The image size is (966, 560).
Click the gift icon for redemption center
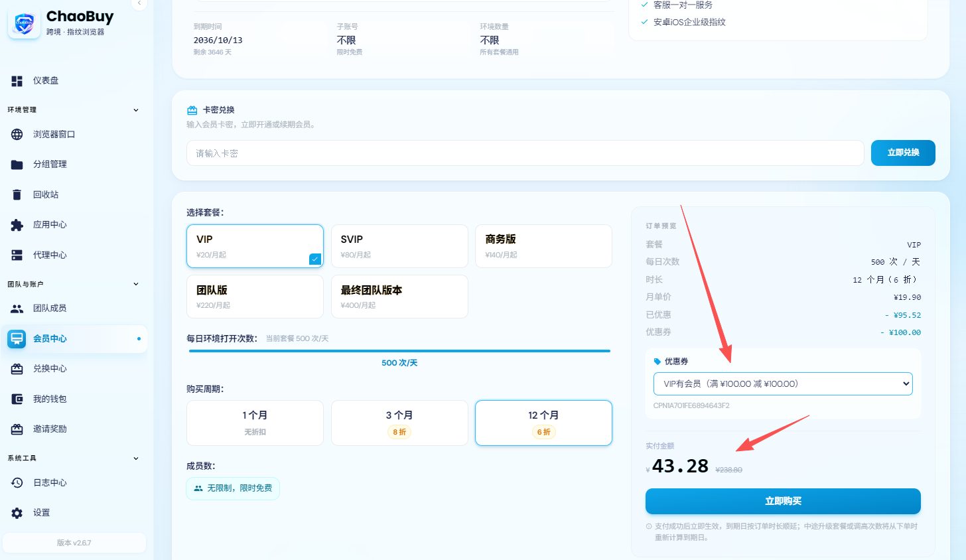click(x=17, y=369)
